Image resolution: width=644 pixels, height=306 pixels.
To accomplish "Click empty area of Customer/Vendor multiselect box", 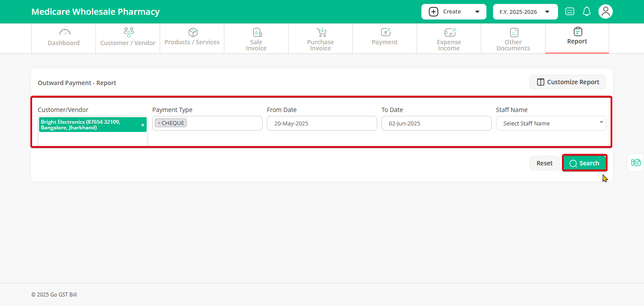I will point(93,139).
